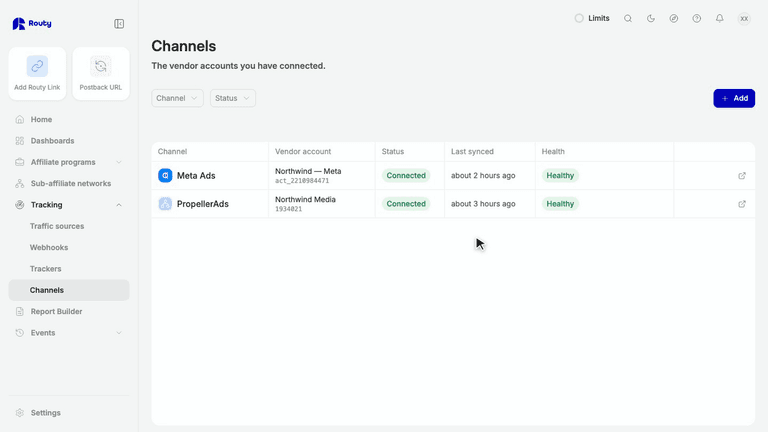Open search with magnifier icon
This screenshot has width=768, height=432.
[628, 19]
